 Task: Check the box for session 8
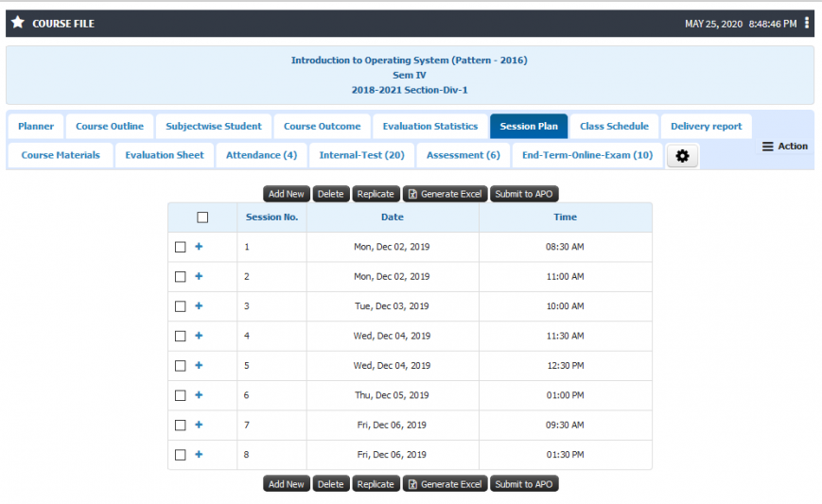tap(181, 455)
